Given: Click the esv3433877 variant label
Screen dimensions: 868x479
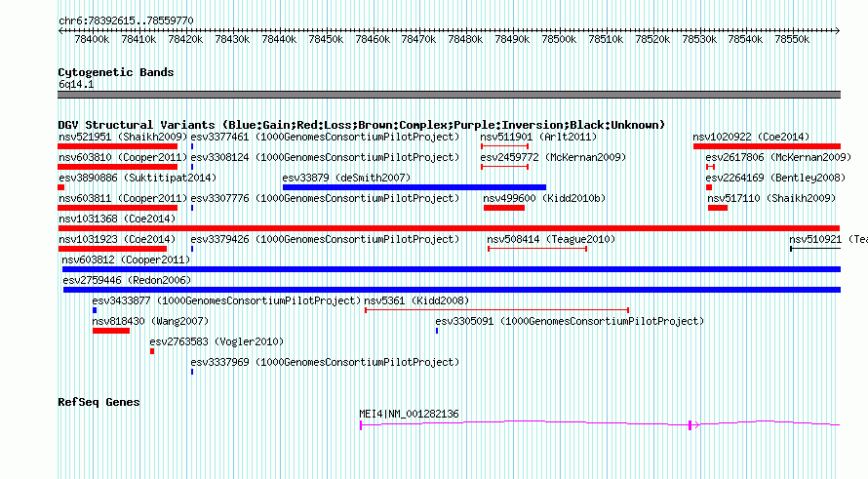Looking at the screenshot, I should coord(226,300).
